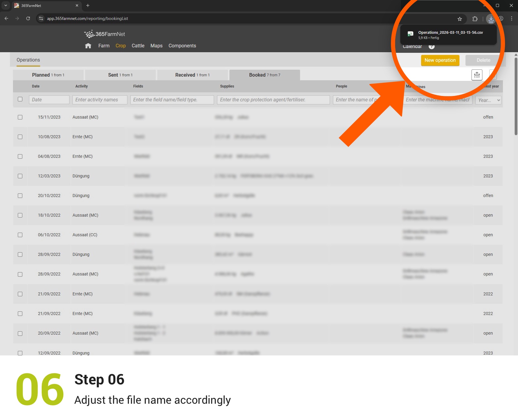Click the page reload icon
Image resolution: width=518 pixels, height=420 pixels.
point(28,18)
